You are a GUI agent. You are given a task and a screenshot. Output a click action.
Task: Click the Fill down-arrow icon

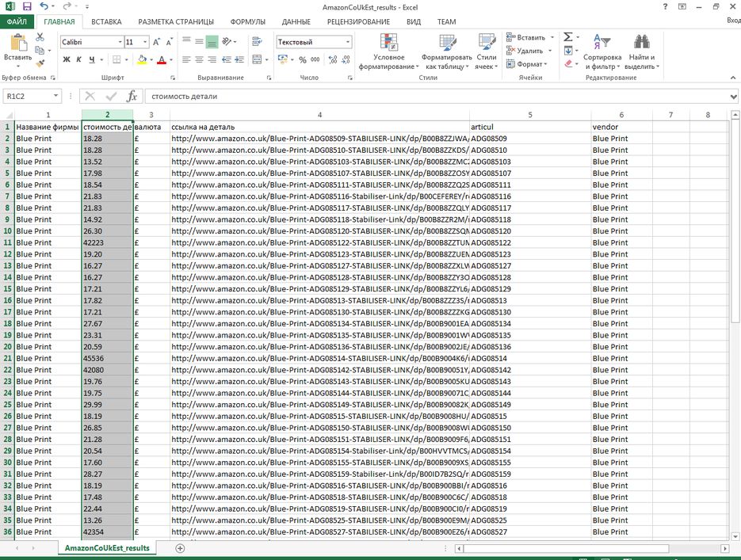pyautogui.click(x=568, y=50)
